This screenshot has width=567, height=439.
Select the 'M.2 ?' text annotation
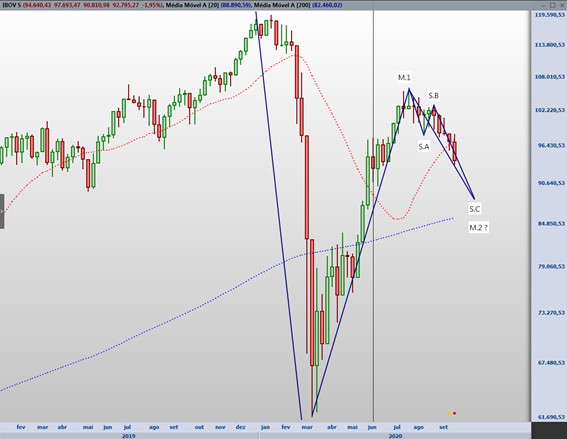[478, 227]
